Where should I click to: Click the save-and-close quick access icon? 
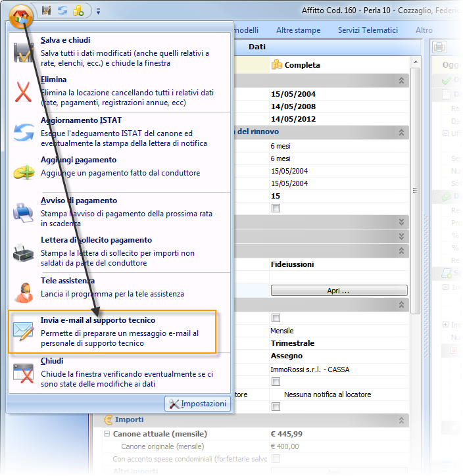point(46,11)
